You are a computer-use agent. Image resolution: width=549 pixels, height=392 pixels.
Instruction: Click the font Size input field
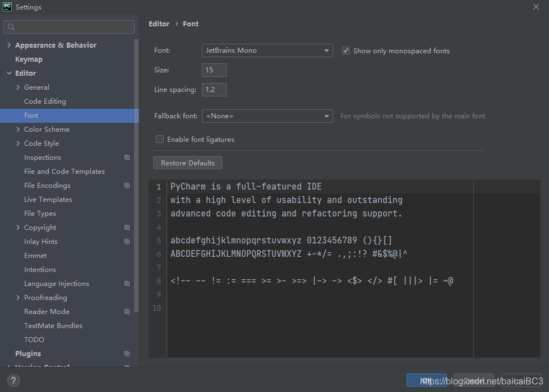click(214, 70)
